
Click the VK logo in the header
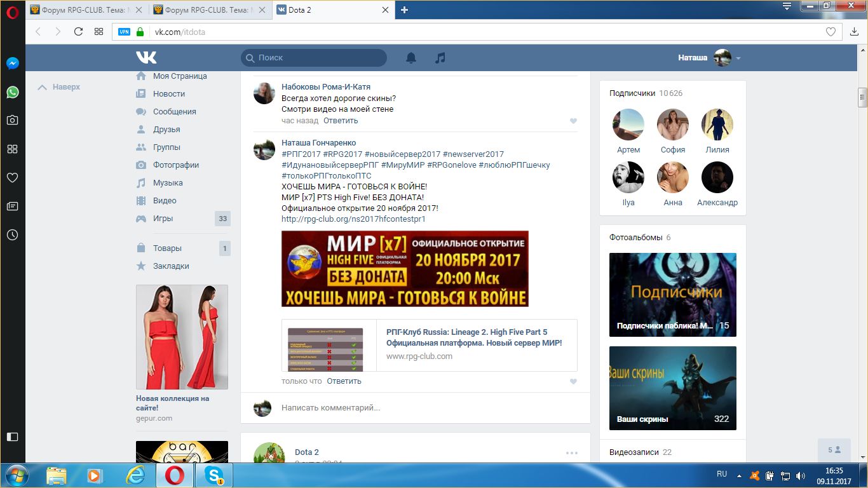point(146,58)
